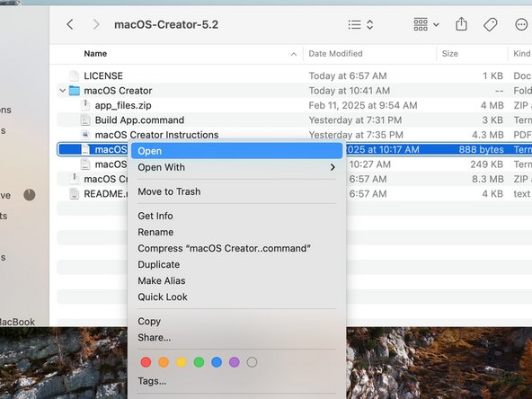The height and width of the screenshot is (399, 532).
Task: Apply the purple tag color
Action: point(235,362)
